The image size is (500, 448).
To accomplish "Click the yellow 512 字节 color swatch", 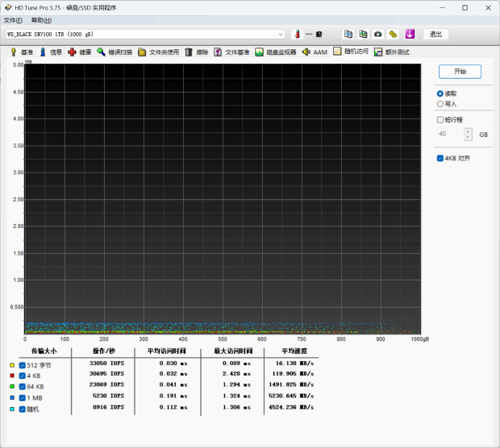I will tap(12, 365).
